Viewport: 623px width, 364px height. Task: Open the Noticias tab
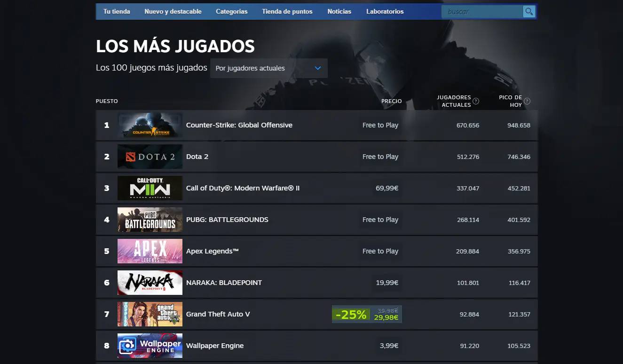(x=339, y=11)
